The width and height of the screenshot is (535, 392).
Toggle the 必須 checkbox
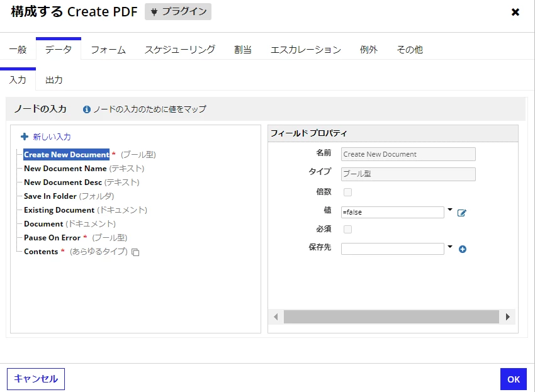tap(347, 229)
